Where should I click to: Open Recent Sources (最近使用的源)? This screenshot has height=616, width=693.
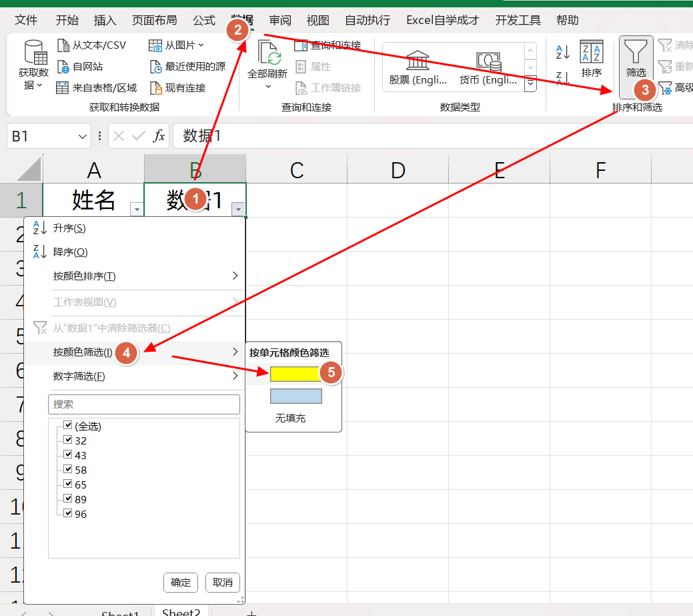click(x=188, y=66)
